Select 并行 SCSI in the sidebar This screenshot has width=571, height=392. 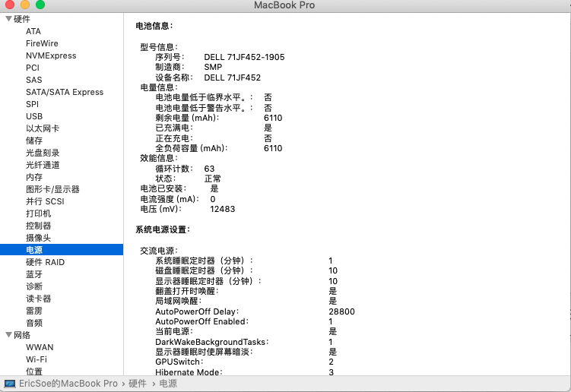click(45, 201)
